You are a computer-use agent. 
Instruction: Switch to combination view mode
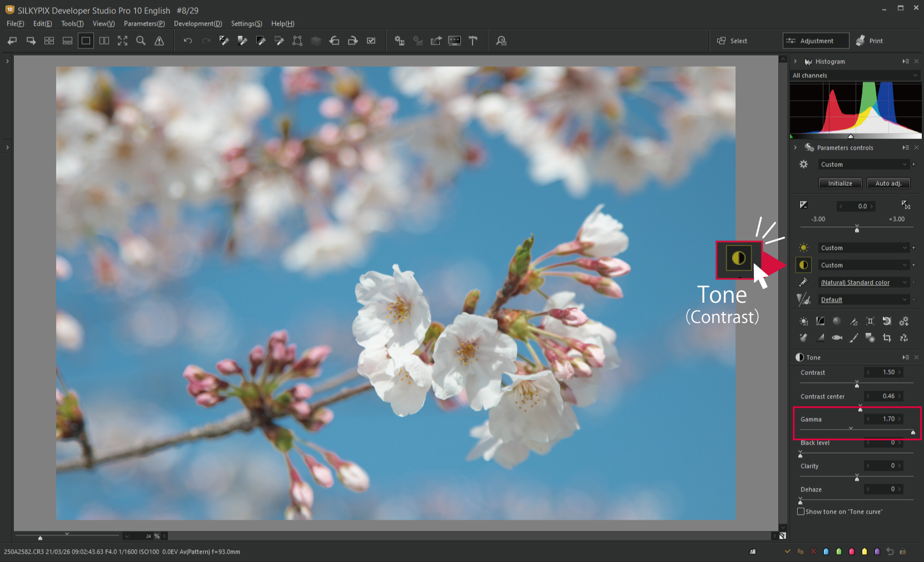coord(67,41)
